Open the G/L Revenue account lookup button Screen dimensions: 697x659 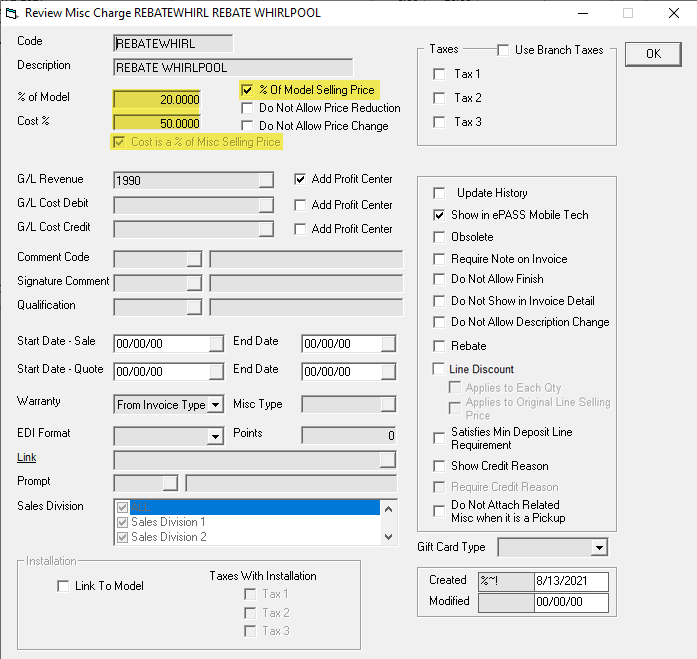click(x=265, y=181)
